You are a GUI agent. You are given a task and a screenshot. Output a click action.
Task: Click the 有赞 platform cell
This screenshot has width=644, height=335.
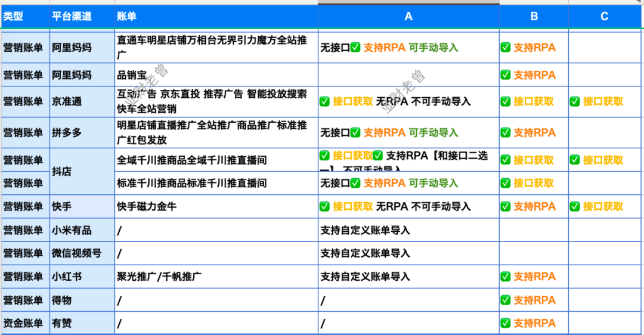tap(82, 322)
